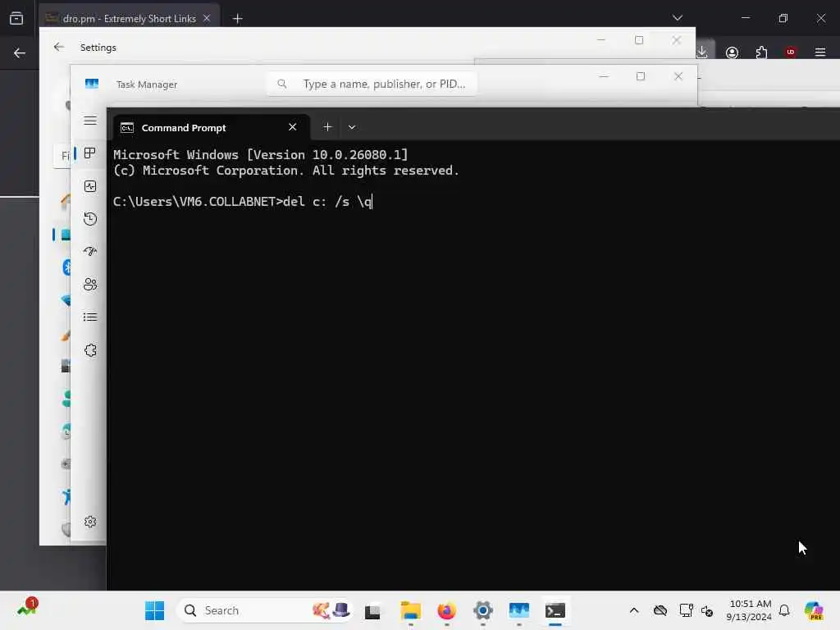Switch to Terminal on taskbar

[x=555, y=610]
